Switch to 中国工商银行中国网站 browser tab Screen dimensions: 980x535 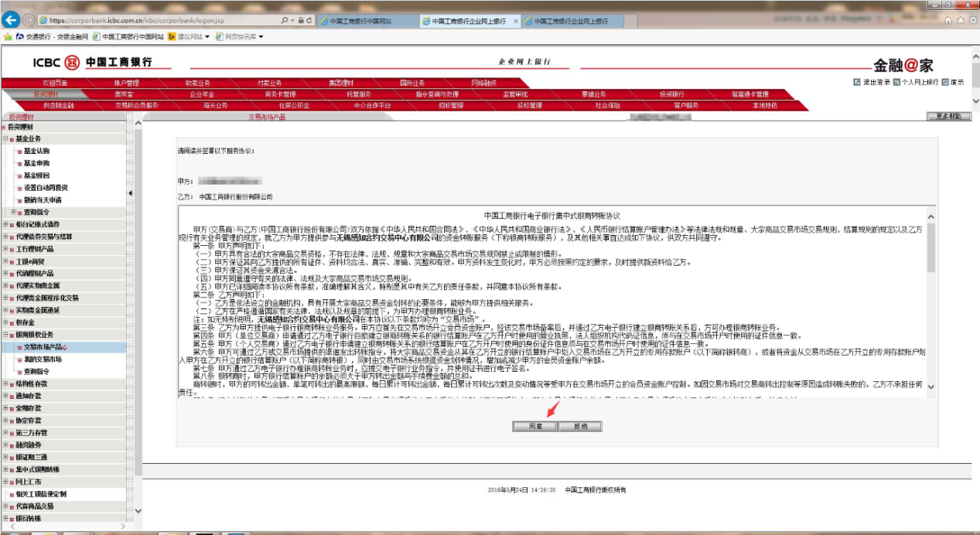[x=367, y=21]
